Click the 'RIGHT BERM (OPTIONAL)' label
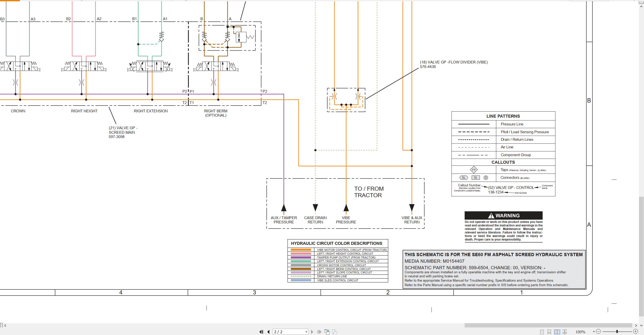The image size is (644, 335). 216,113
